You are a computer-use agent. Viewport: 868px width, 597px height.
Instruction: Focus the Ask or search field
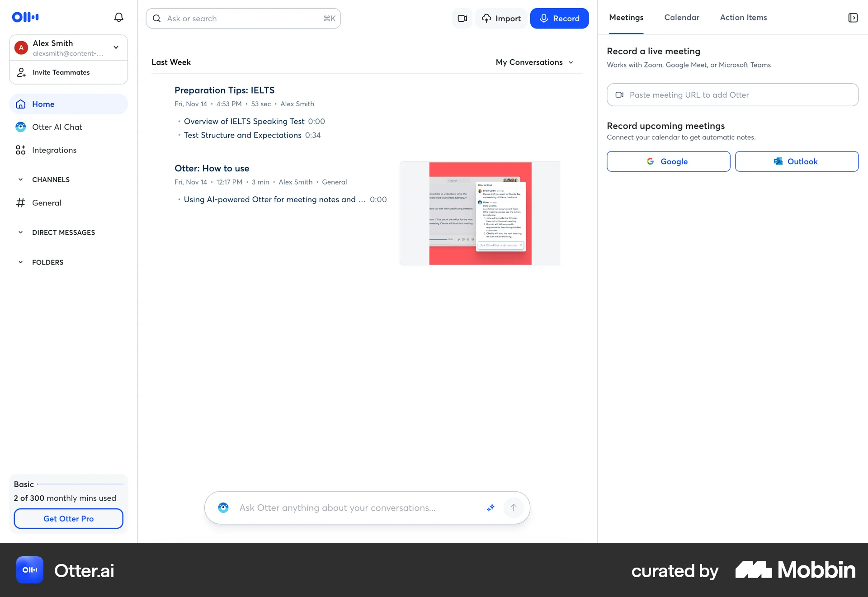click(x=243, y=19)
